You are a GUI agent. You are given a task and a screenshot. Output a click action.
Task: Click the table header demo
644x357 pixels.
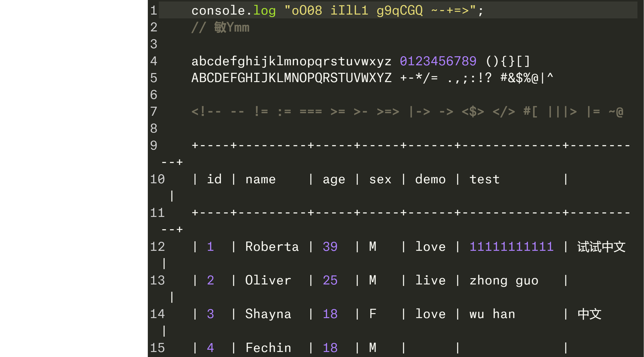(x=430, y=179)
